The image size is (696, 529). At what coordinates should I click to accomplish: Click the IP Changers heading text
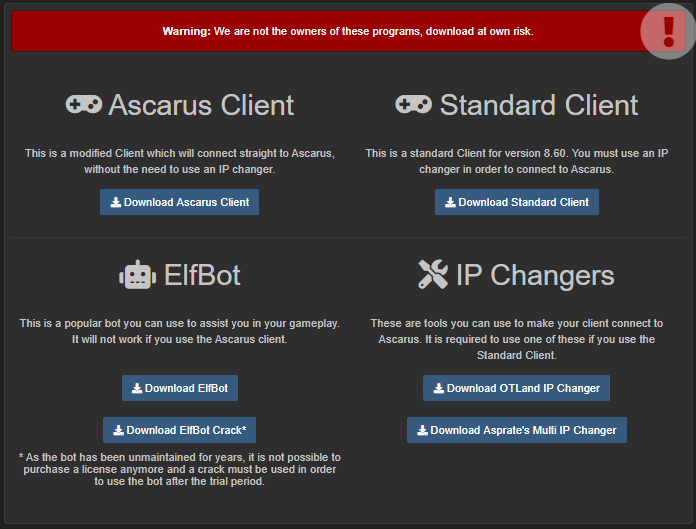[x=535, y=275]
